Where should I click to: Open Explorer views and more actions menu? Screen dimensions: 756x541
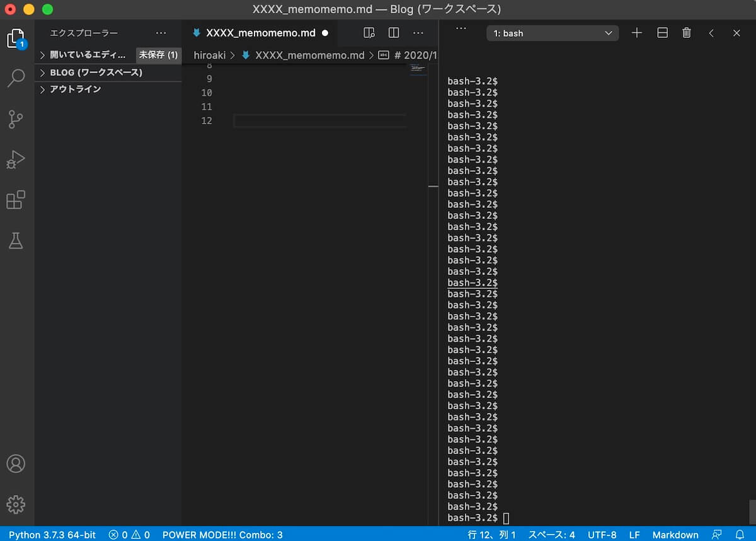161,33
